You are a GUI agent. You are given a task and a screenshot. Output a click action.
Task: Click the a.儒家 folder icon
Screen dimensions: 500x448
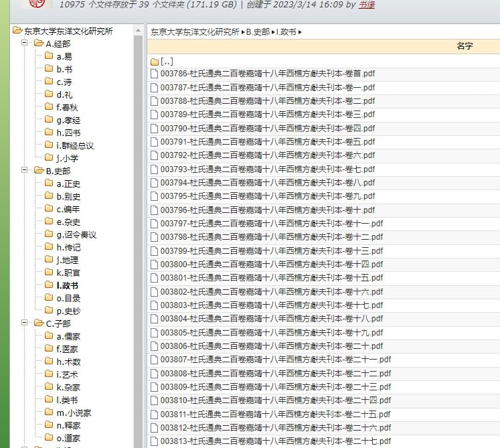pos(49,335)
